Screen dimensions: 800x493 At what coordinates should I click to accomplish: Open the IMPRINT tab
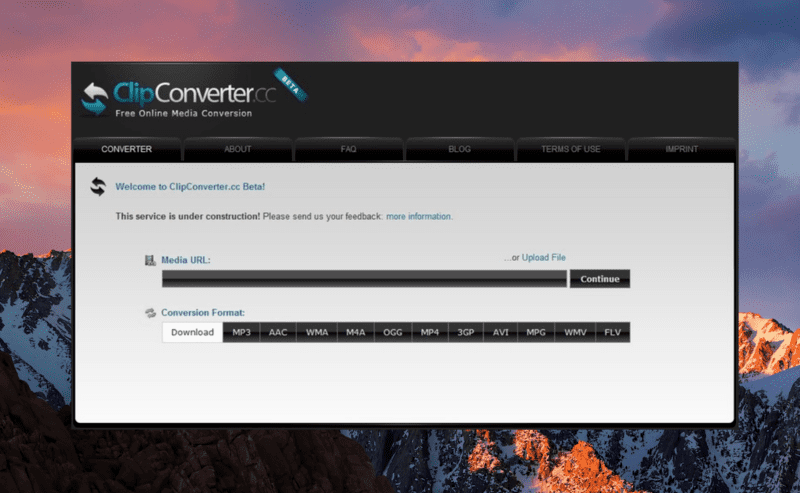click(x=682, y=149)
